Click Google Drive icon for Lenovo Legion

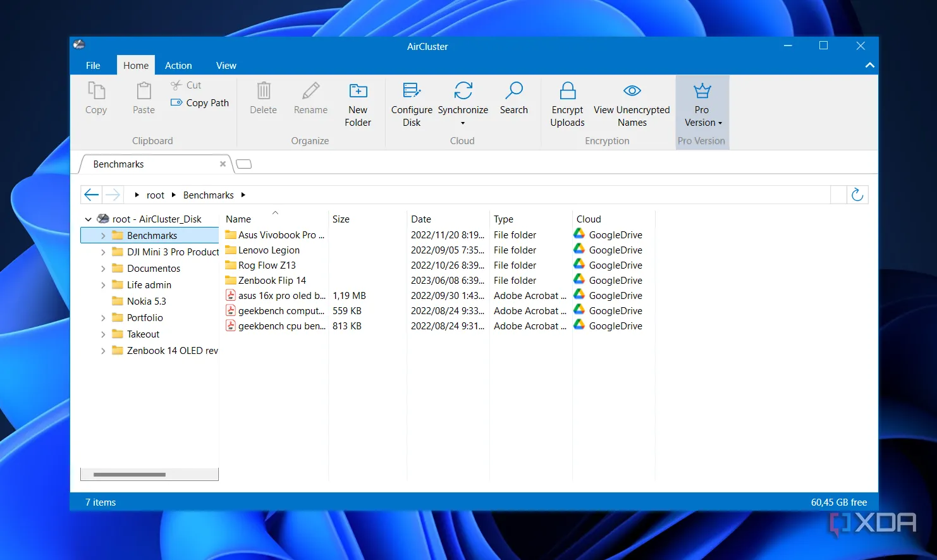coord(579,250)
